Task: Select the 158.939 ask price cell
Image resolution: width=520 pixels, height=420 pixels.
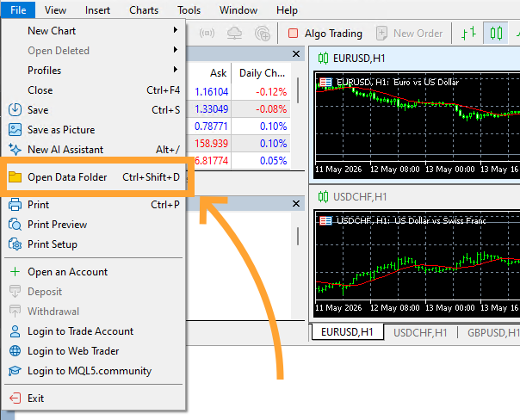Action: [x=211, y=143]
